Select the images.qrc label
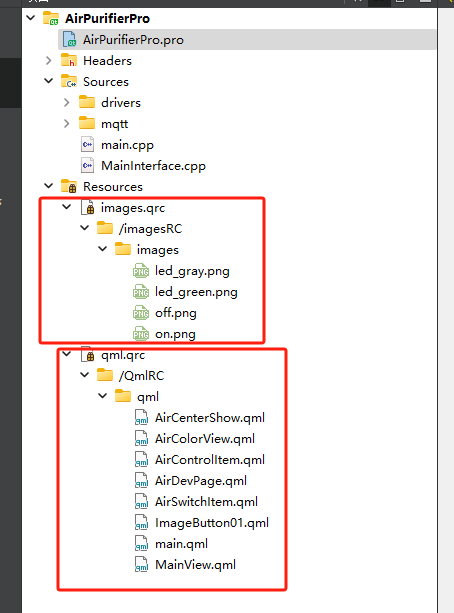Image resolution: width=454 pixels, height=613 pixels. point(133,208)
